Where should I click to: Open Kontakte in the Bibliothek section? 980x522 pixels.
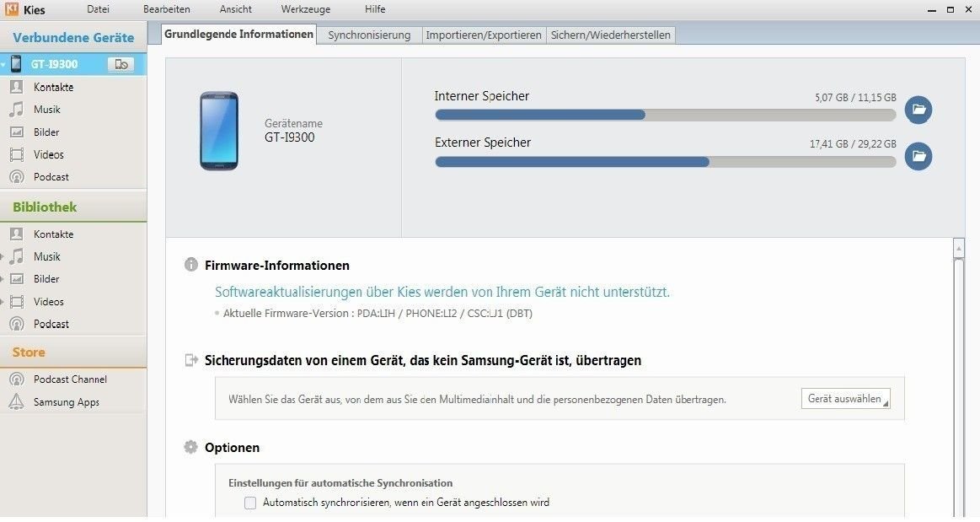(x=53, y=234)
